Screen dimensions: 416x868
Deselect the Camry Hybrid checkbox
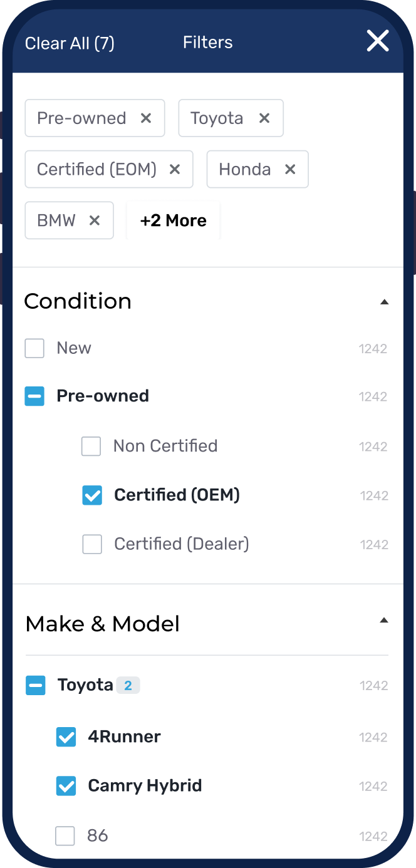[x=66, y=786]
